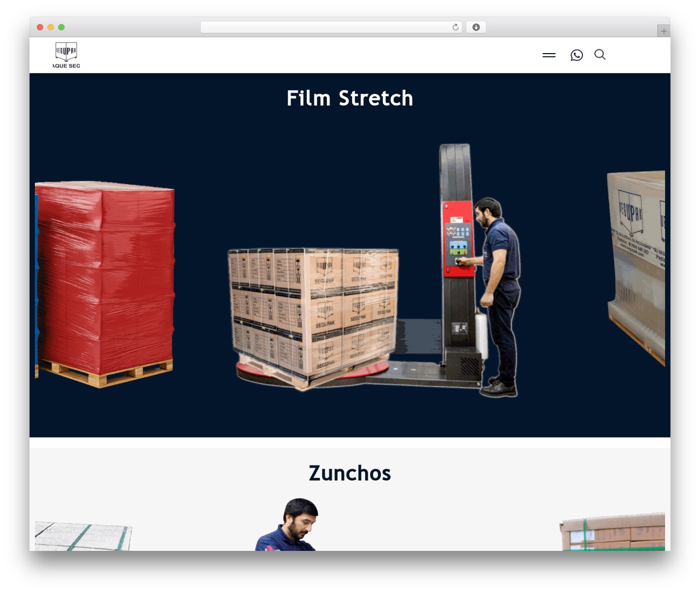Select the red wrapped pallet image

(105, 284)
